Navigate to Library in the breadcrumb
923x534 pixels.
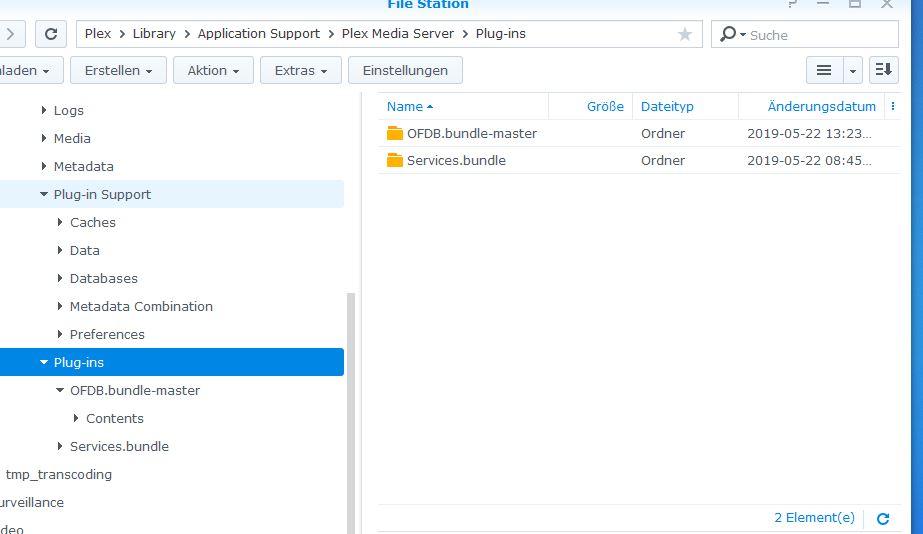pyautogui.click(x=154, y=34)
